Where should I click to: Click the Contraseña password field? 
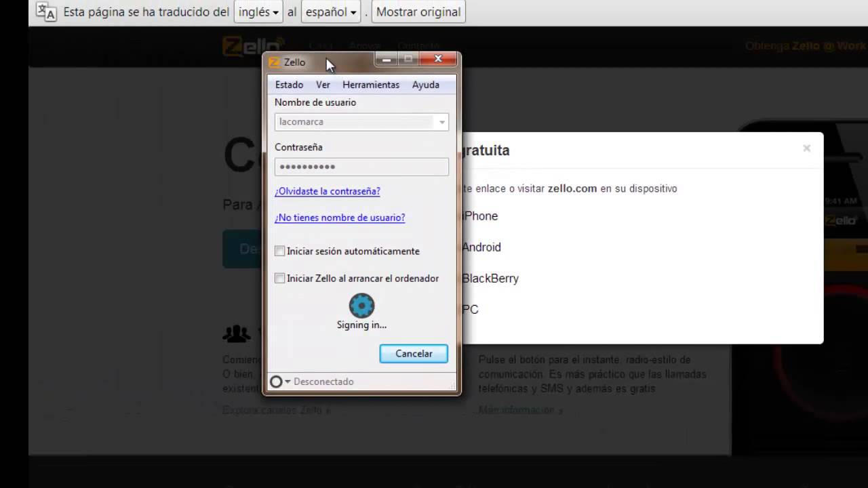click(x=361, y=167)
